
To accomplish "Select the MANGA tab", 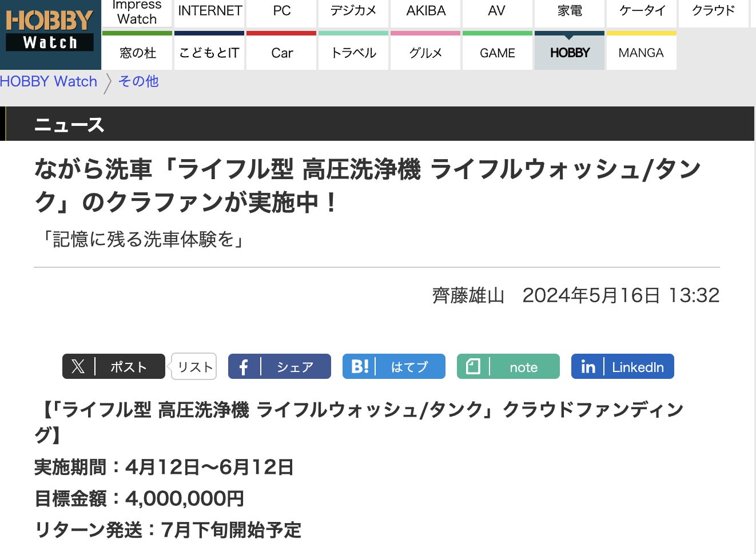I will 641,53.
